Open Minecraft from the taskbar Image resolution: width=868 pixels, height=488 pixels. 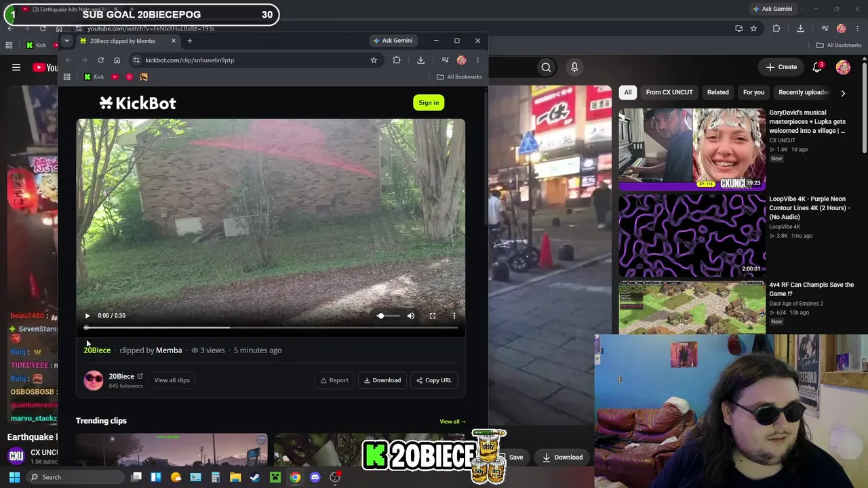pyautogui.click(x=275, y=477)
